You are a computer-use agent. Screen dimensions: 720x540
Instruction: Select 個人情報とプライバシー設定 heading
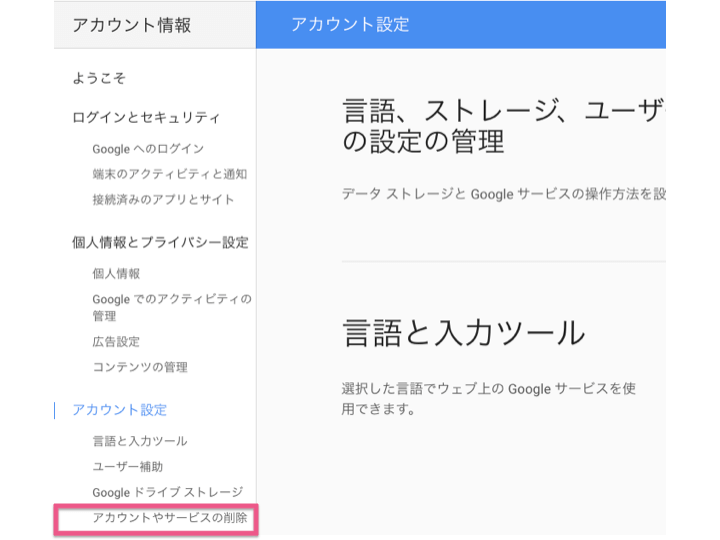pos(160,242)
